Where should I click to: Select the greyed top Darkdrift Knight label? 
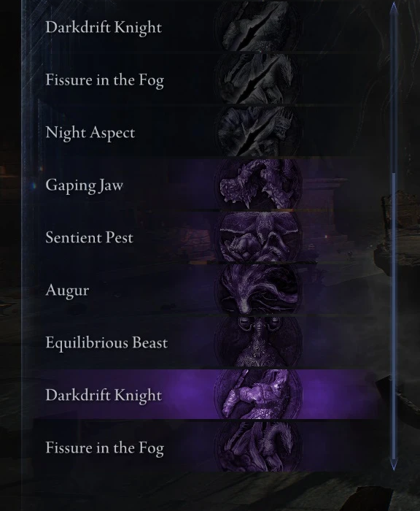[104, 27]
